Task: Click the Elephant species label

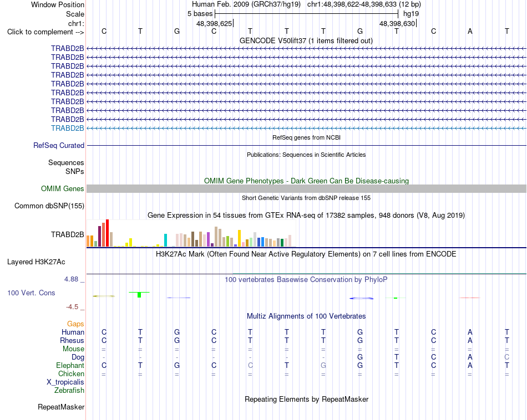Action: coord(70,365)
